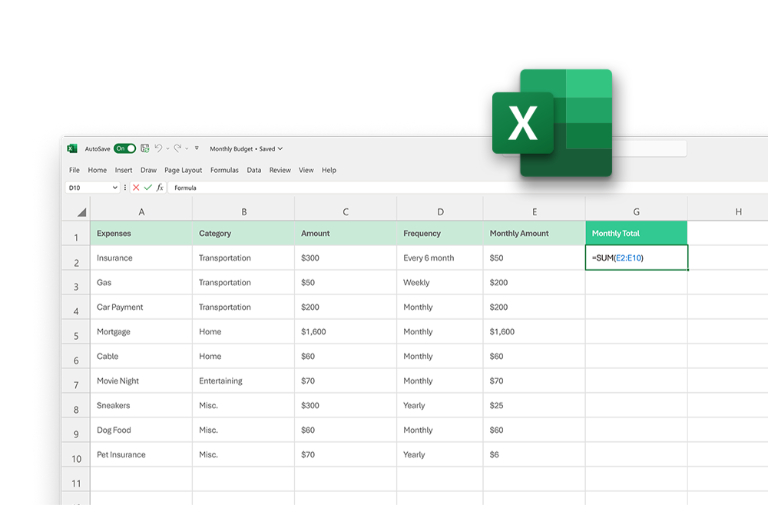Image resolution: width=768 pixels, height=512 pixels.
Task: Select column G header
Action: (636, 212)
